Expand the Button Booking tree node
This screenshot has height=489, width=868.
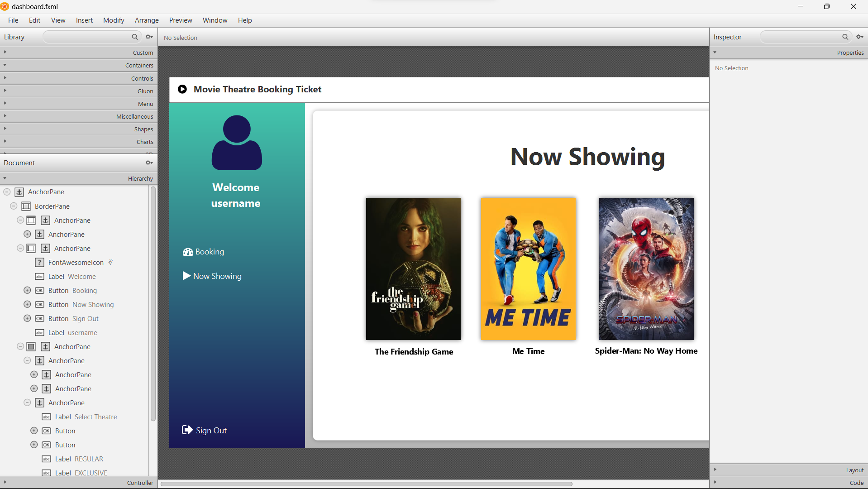tap(27, 290)
